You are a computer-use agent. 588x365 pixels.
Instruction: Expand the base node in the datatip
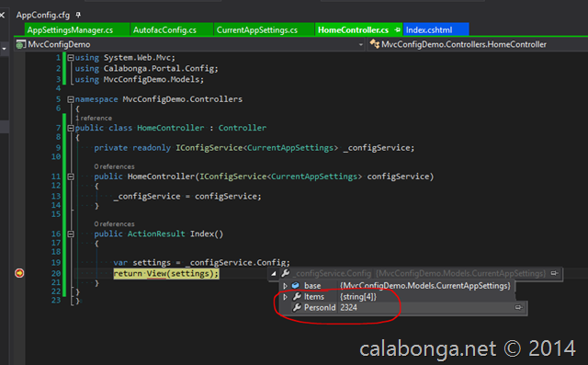285,286
